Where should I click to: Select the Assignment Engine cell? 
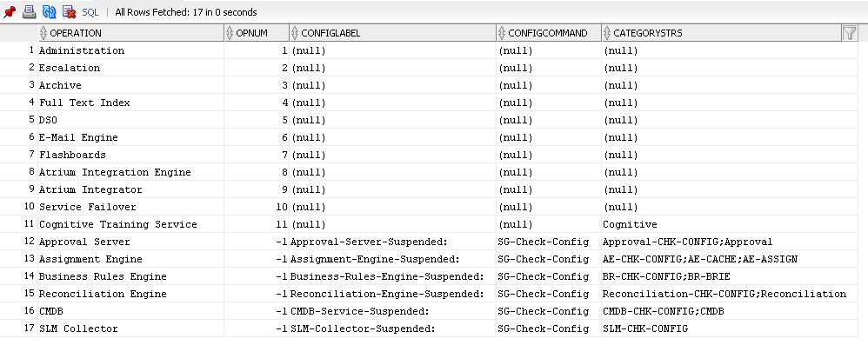131,259
